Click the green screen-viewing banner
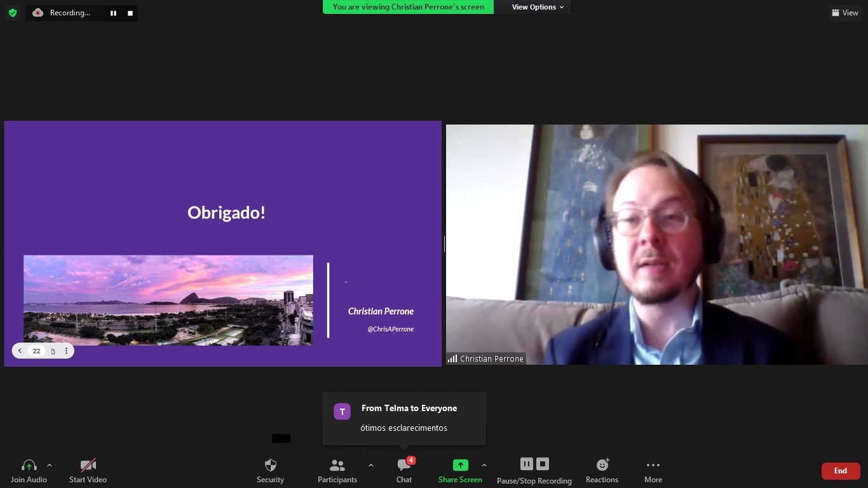The width and height of the screenshot is (868, 488). click(x=408, y=7)
